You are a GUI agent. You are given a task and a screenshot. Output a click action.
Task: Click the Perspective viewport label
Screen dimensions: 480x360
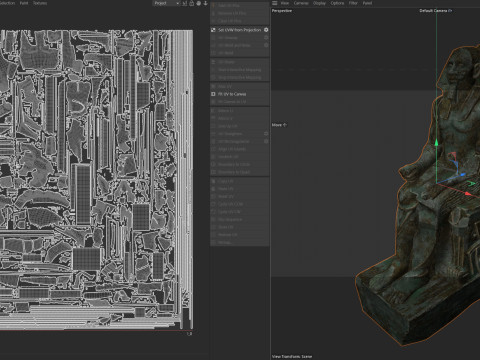[x=282, y=11]
